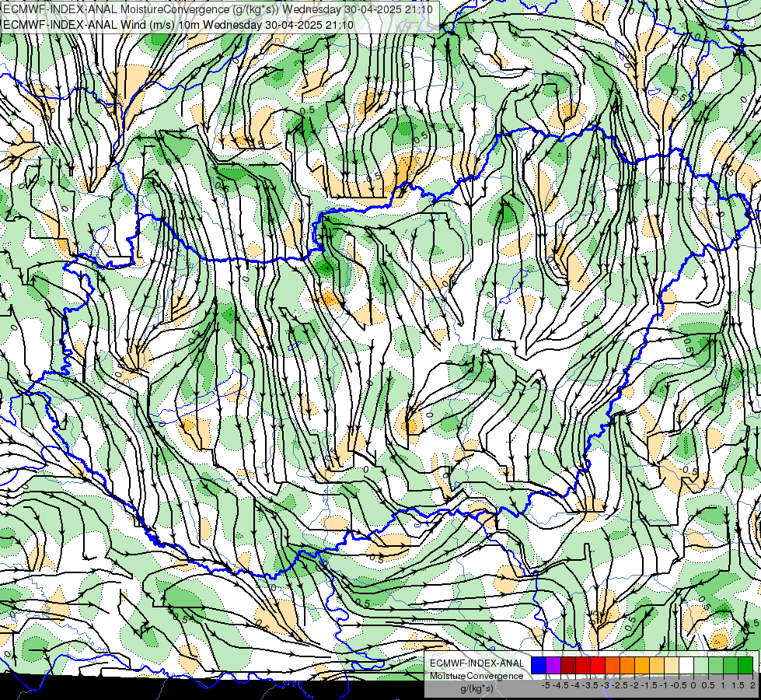Click the legend tick label -2
This screenshot has height=700, width=761.
pyautogui.click(x=635, y=685)
